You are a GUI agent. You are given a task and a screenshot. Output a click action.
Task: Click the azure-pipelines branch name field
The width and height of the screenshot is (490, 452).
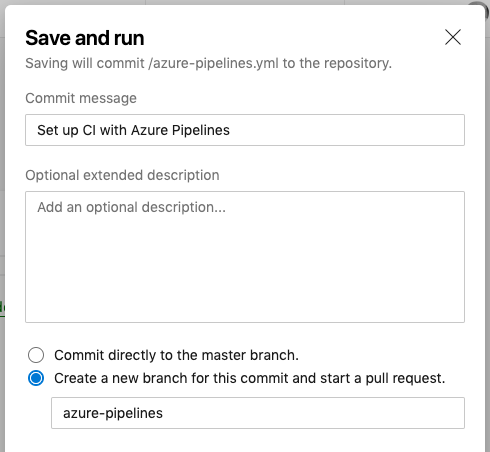(x=258, y=413)
